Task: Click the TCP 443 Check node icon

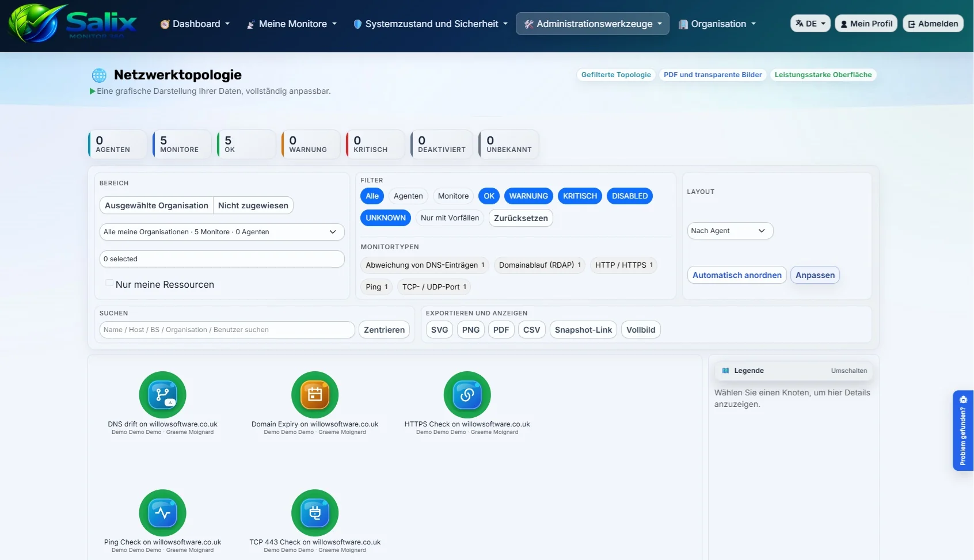Action: (x=315, y=513)
